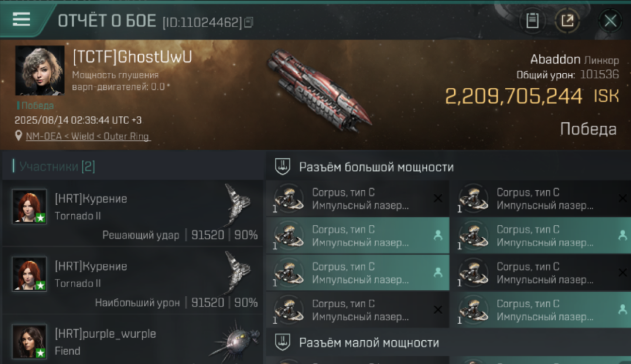Open the hamburger main menu
Viewport: 631px width, 364px height.
tap(21, 19)
